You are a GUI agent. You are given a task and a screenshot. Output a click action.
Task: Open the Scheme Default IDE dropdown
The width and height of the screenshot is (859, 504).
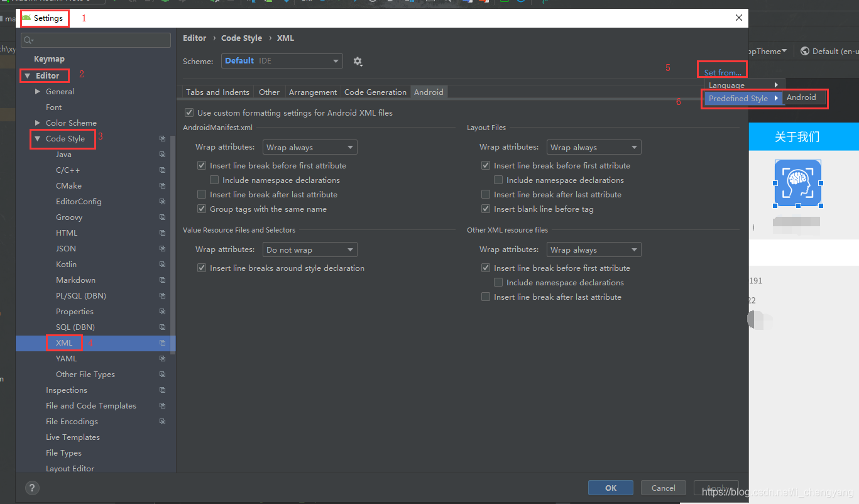point(282,61)
